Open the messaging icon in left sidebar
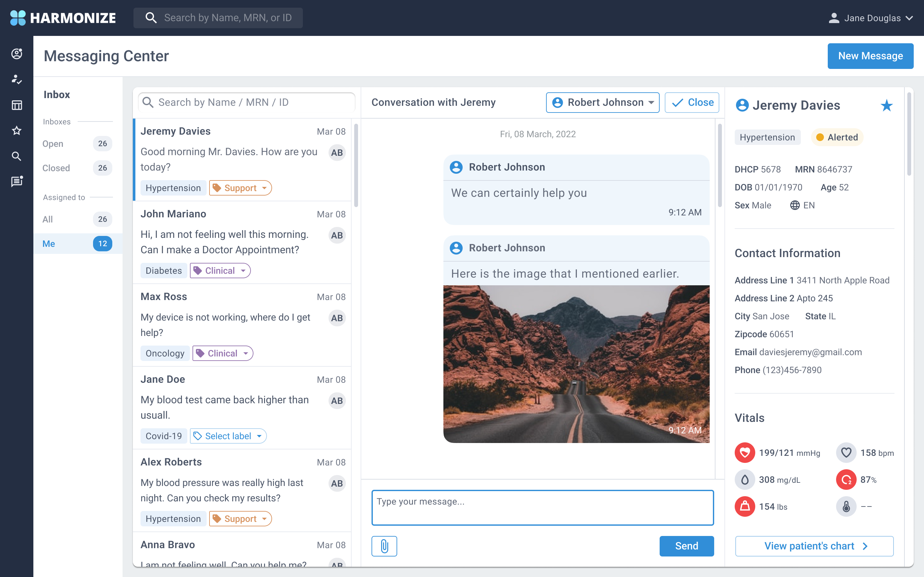This screenshot has height=577, width=924. (16, 182)
